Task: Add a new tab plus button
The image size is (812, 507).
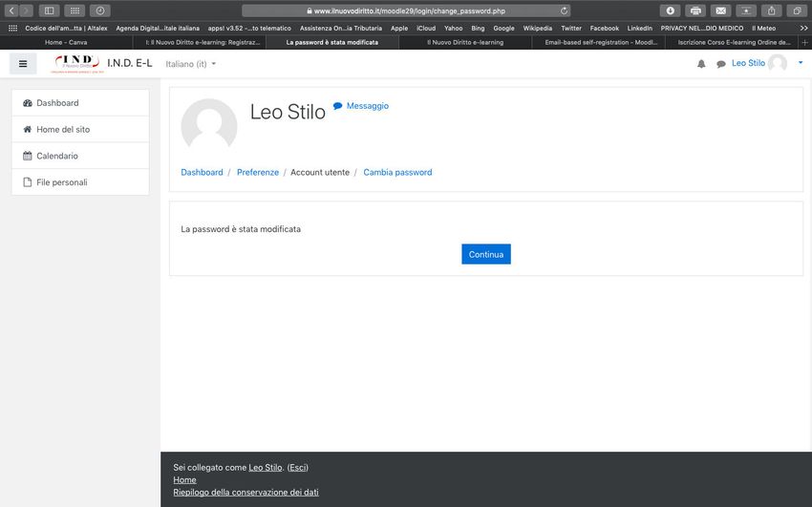Action: 804,42
